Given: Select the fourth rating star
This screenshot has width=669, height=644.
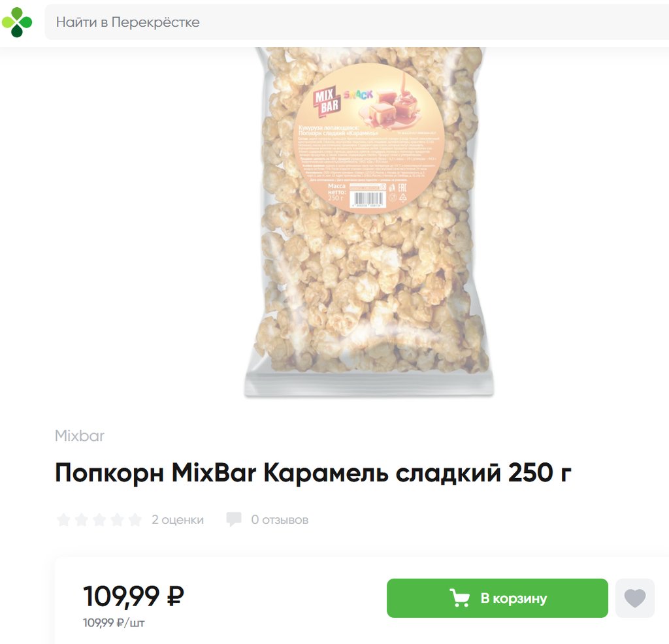Looking at the screenshot, I should 118,519.
